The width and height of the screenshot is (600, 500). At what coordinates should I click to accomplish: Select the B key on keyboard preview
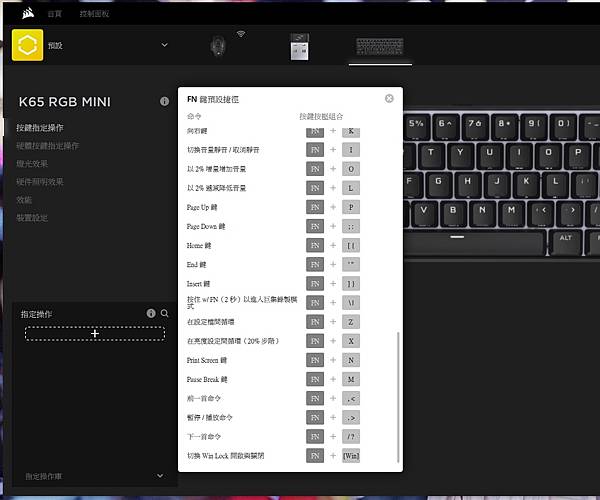click(453, 212)
